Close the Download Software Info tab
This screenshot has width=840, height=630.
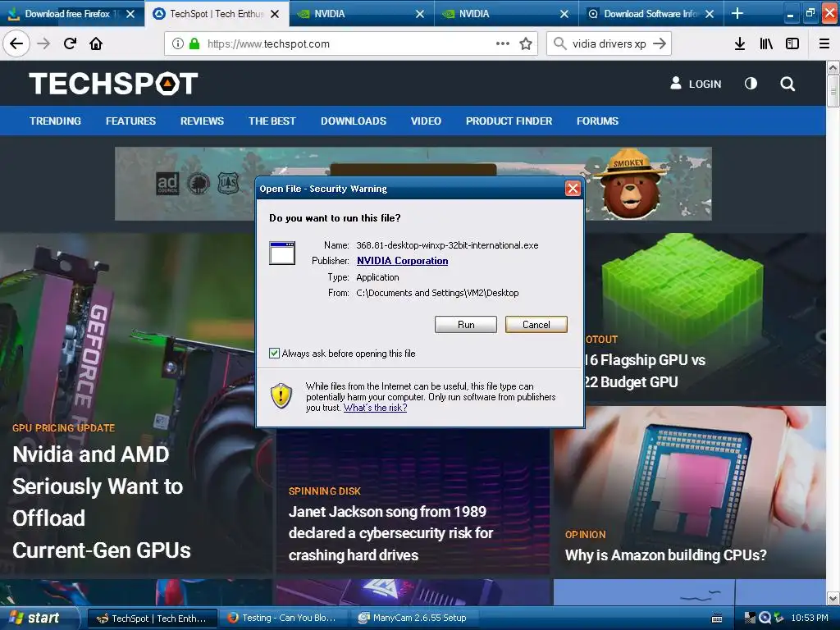coord(710,14)
